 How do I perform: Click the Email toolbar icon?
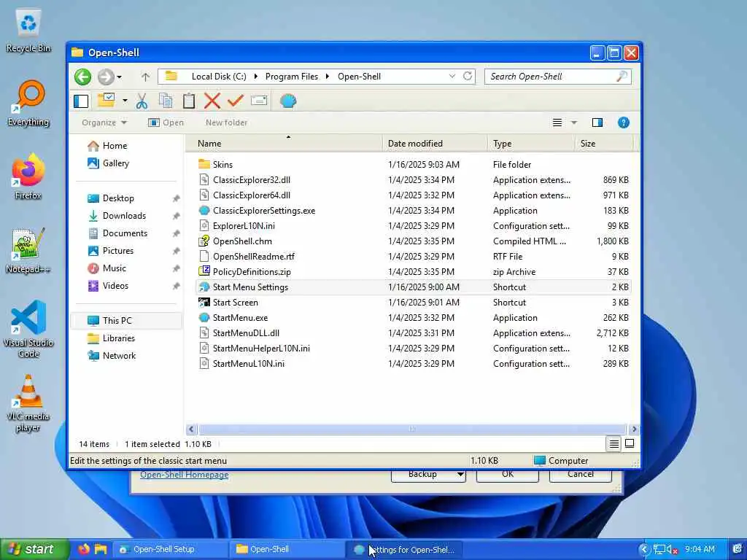259,101
